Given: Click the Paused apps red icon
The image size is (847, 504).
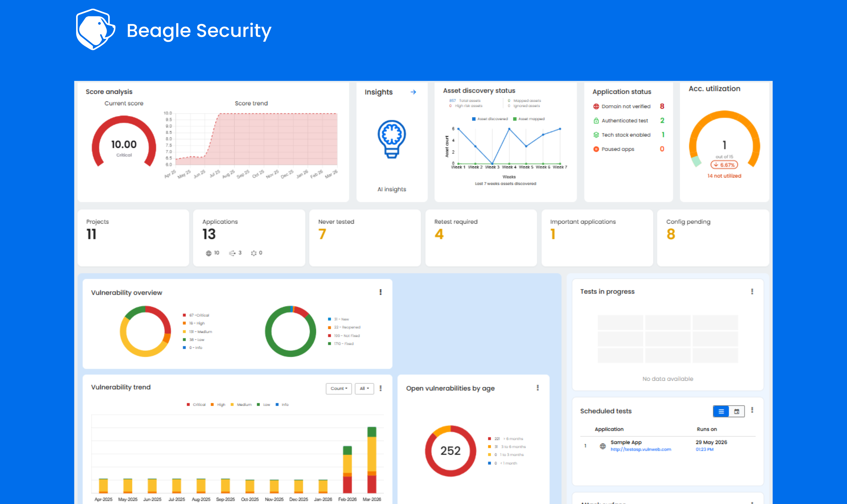Looking at the screenshot, I should click(596, 149).
